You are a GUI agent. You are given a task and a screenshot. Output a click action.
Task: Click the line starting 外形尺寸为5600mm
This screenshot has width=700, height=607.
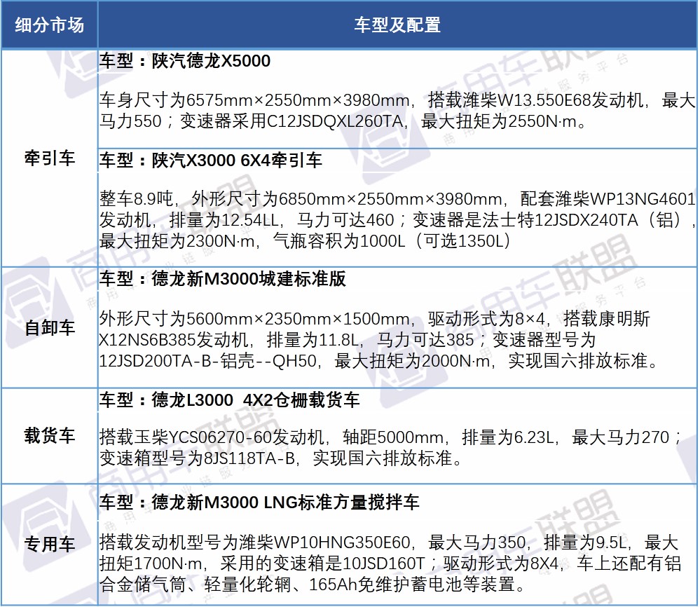375,319
